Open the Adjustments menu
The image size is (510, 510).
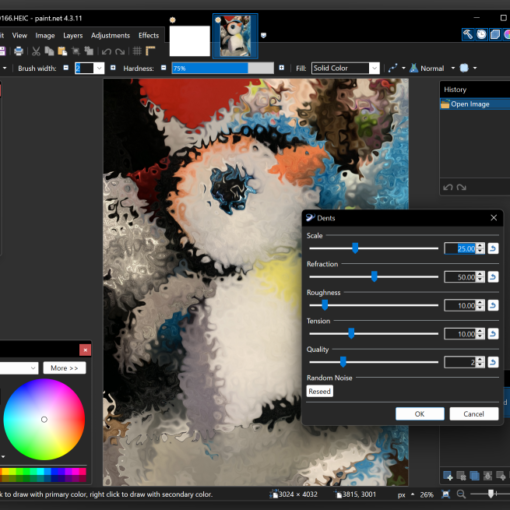[110, 35]
